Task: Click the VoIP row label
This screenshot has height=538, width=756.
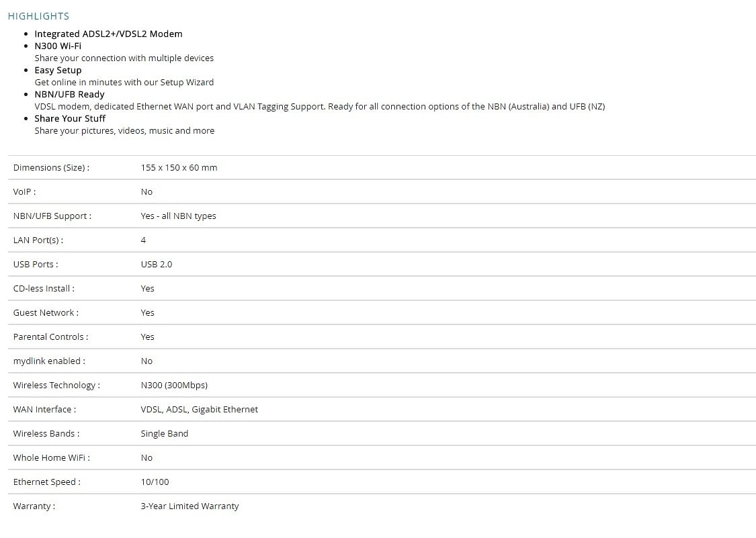Action: pos(24,192)
